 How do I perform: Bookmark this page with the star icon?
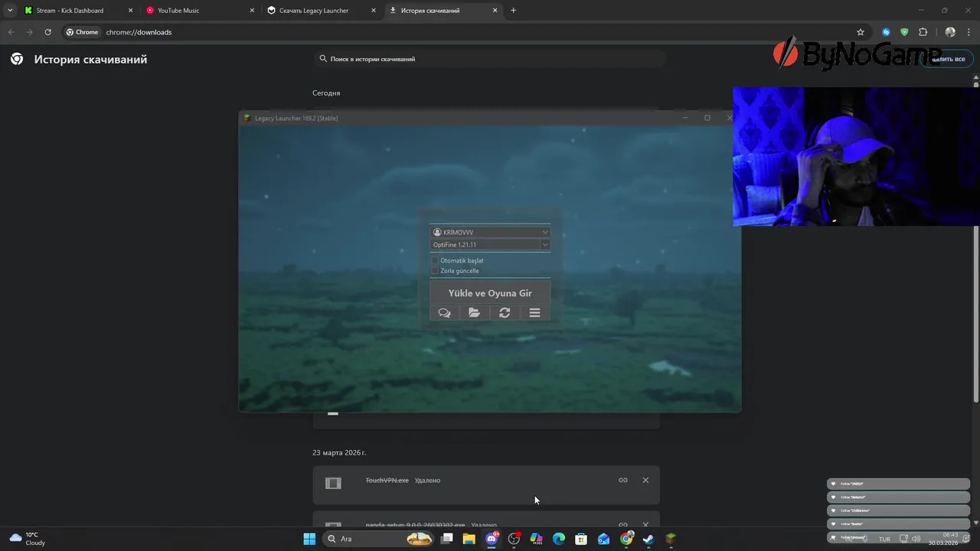tap(861, 32)
